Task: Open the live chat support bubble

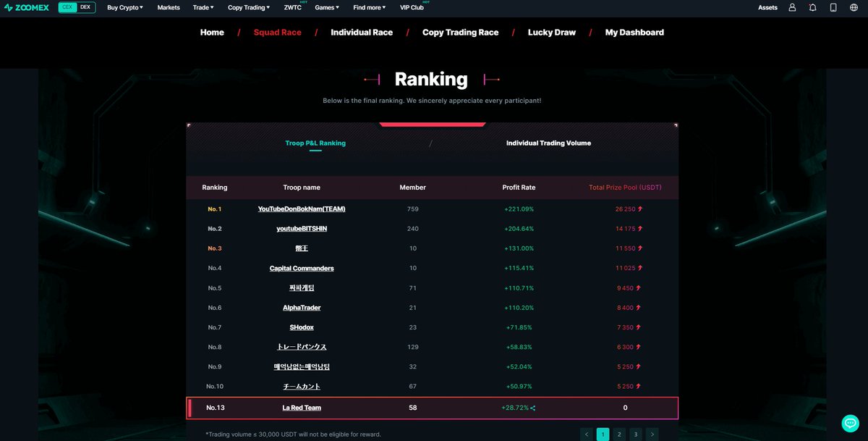Action: point(850,424)
